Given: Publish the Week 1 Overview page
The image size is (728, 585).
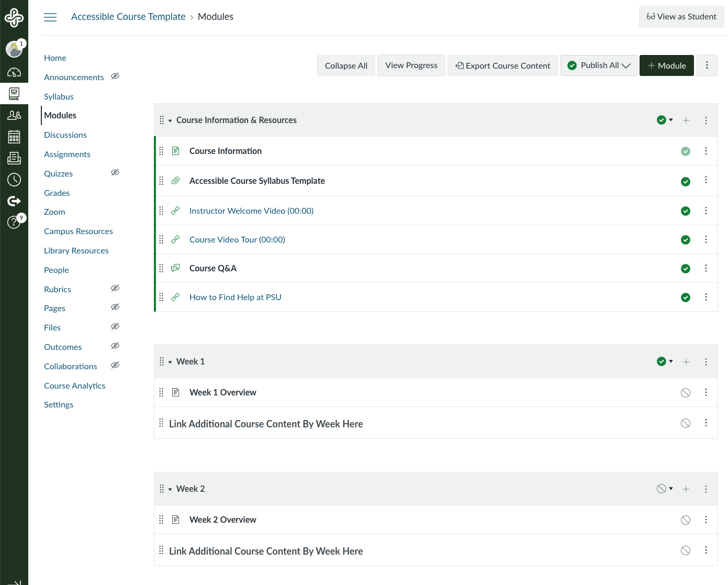Looking at the screenshot, I should (x=685, y=393).
